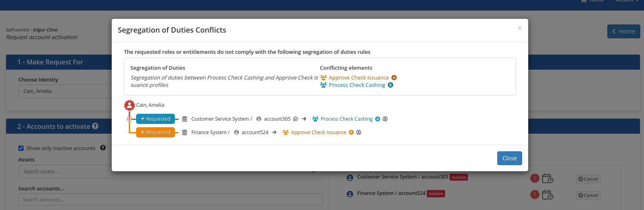Click the Self-service - Edgar Cline breadcrumb text
The height and width of the screenshot is (210, 644).
(31, 30)
